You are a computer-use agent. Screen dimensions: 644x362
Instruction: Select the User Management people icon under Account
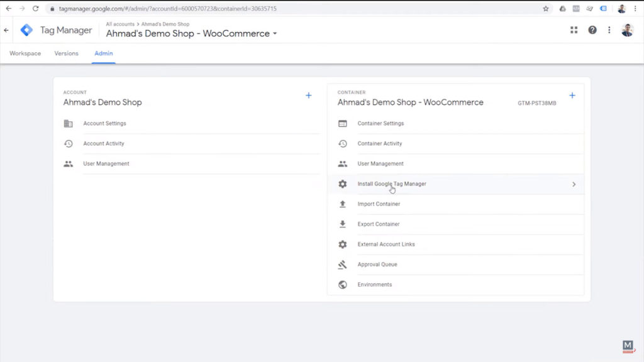[x=69, y=163]
